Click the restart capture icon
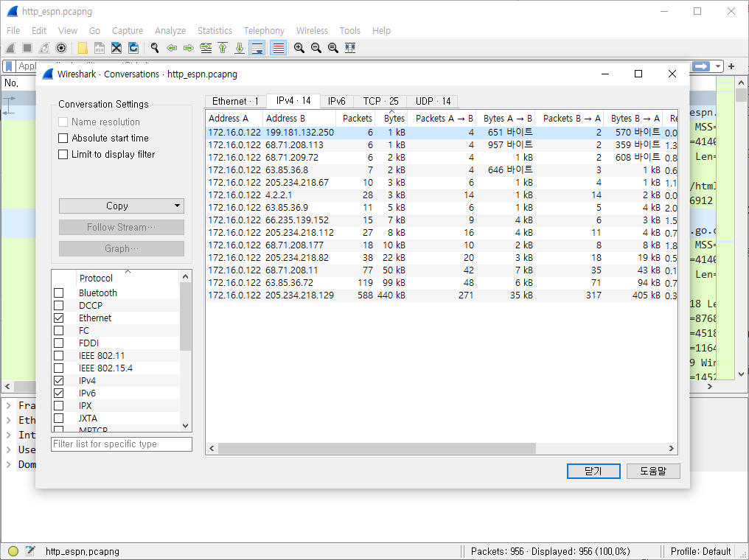Viewport: 749px width, 560px height. [44, 48]
